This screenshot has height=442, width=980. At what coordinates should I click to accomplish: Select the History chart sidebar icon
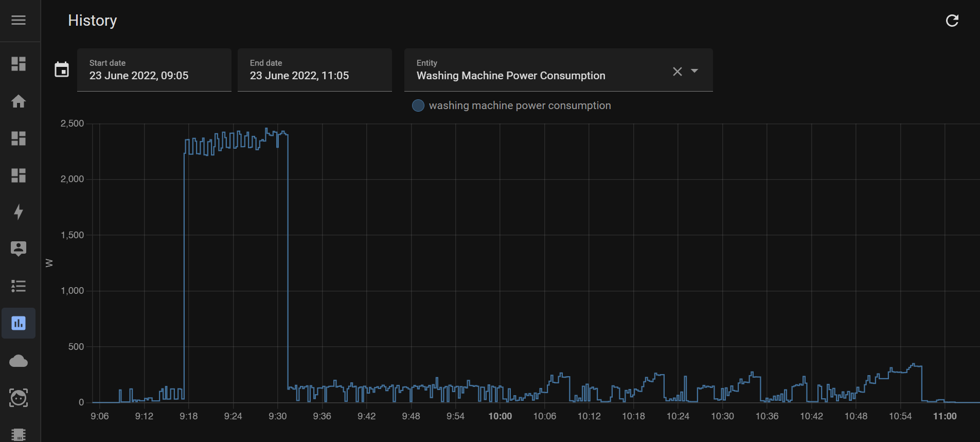coord(19,323)
